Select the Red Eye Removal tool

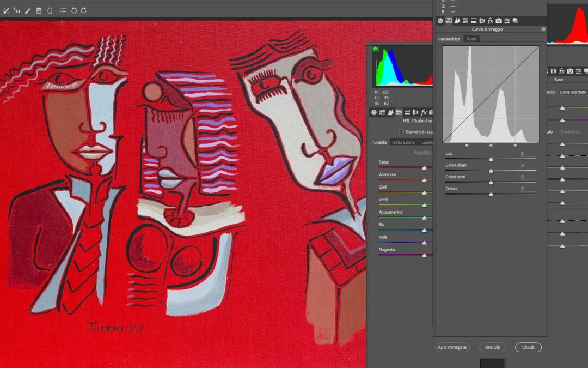click(x=16, y=10)
